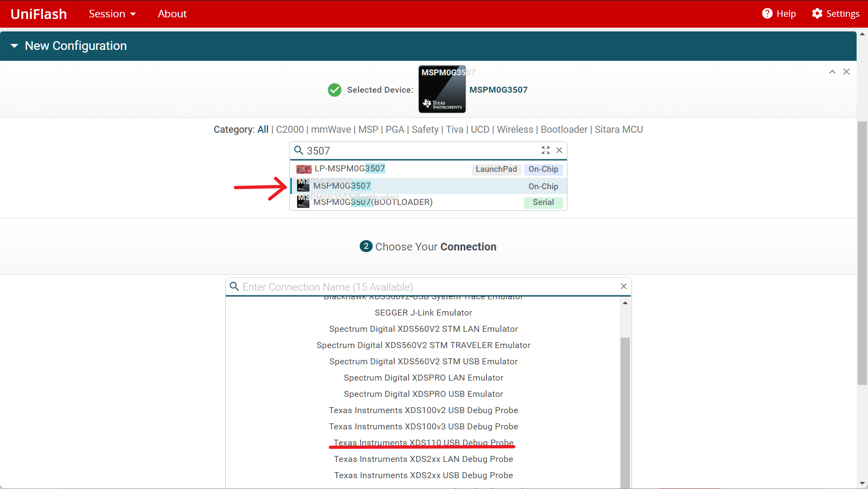Viewport: 868px width, 489px height.
Task: Select the PGA category filter
Action: [395, 130]
